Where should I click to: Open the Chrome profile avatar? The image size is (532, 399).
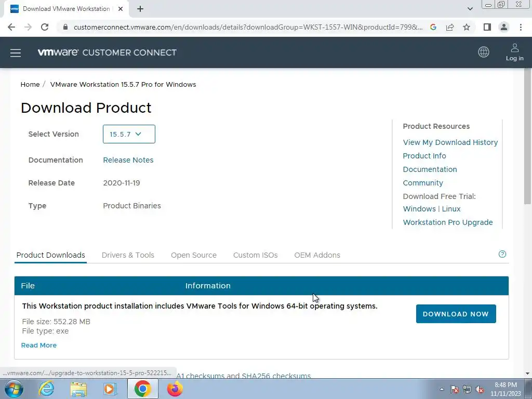(504, 27)
